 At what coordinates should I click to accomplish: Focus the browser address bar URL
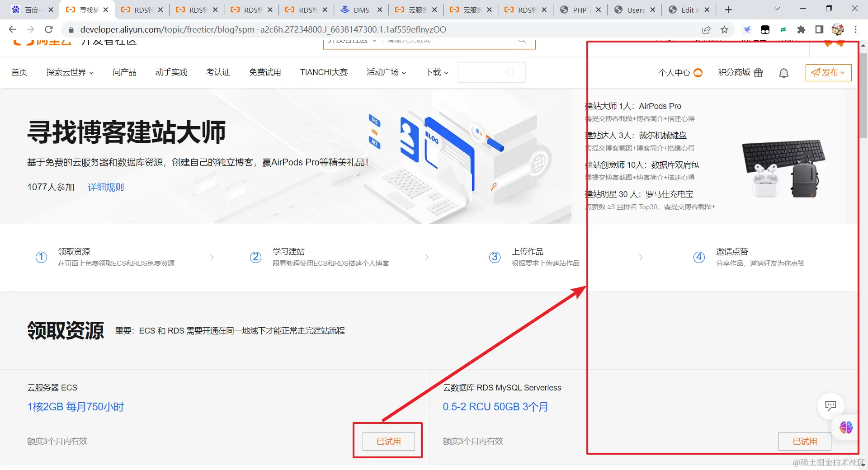coord(263,29)
